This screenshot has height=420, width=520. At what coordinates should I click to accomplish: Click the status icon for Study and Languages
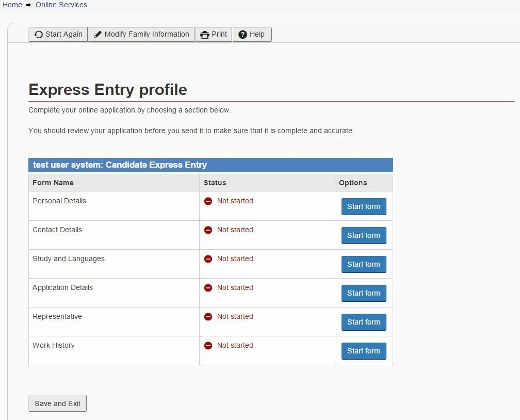(208, 259)
